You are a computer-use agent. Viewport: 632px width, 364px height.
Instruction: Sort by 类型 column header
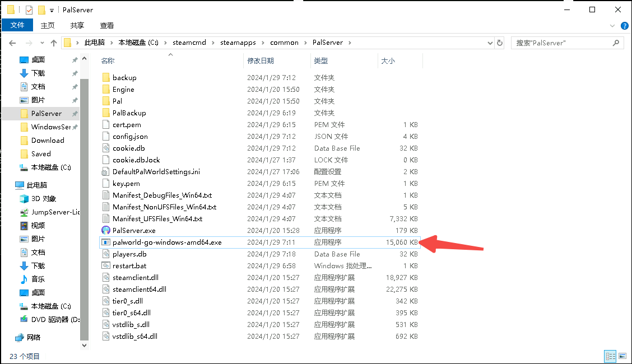pos(321,61)
